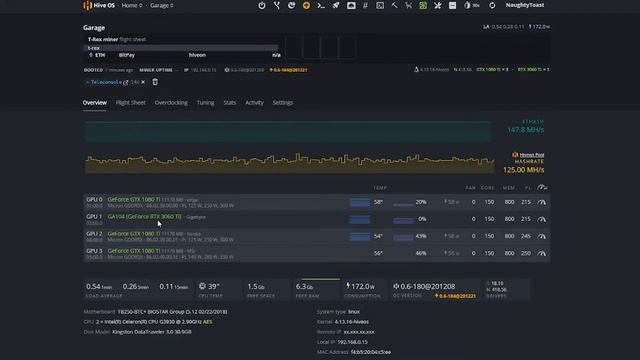Click the BitPay wallet label

pos(127,55)
